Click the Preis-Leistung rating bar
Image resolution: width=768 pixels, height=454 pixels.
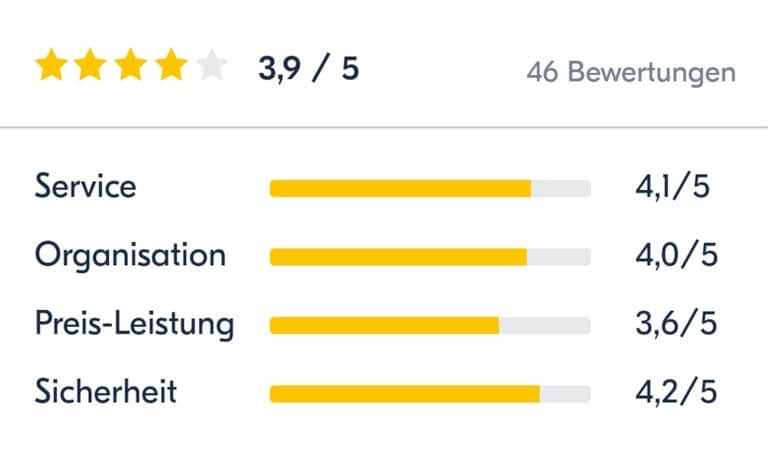430,326
